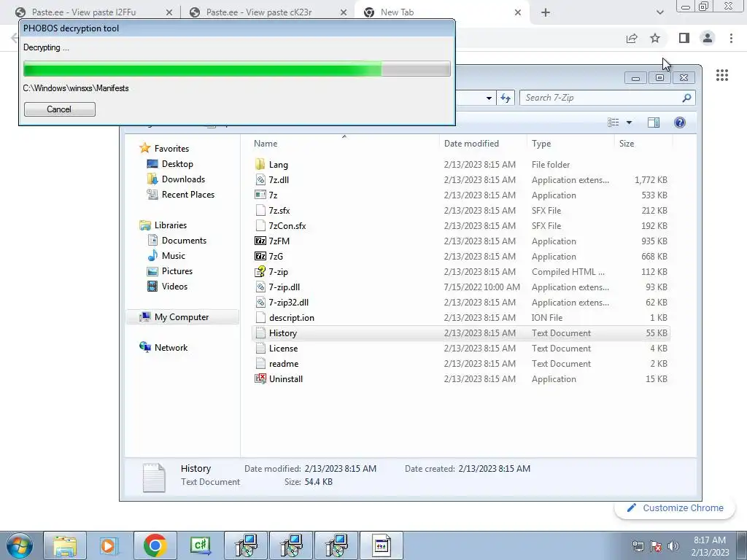Image resolution: width=747 pixels, height=560 pixels.
Task: Select the License text document icon
Action: point(260,348)
